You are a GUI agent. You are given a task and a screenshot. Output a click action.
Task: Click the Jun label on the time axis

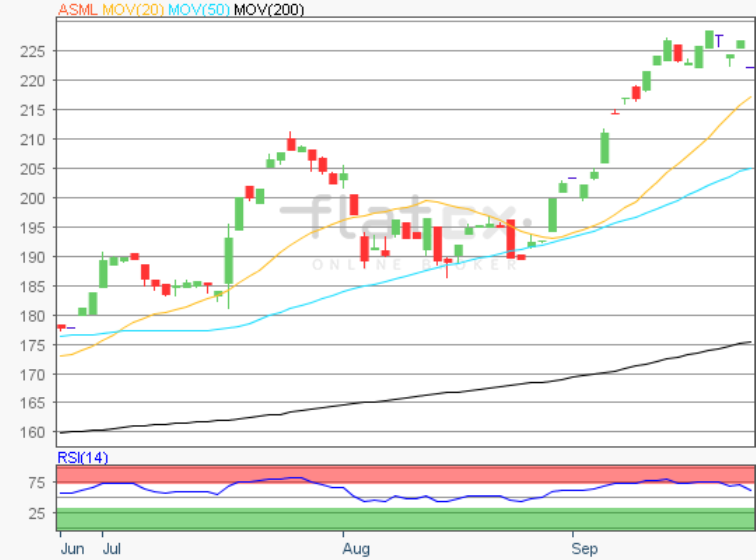[71, 548]
